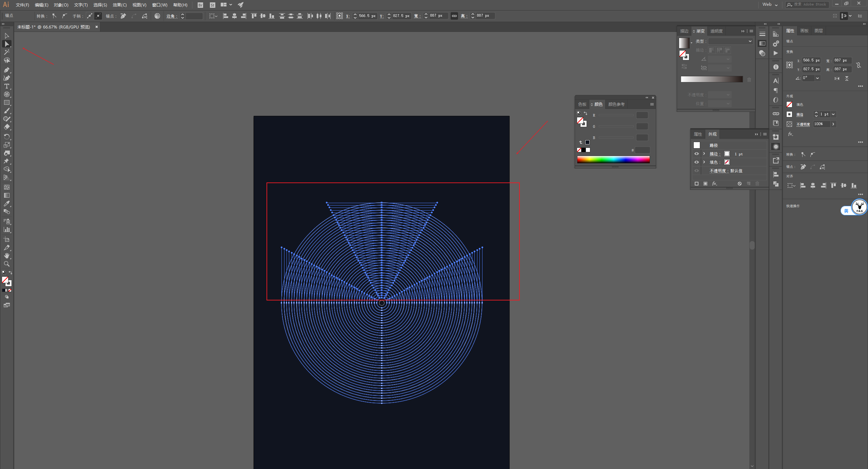Select the Magic Wand tool
This screenshot has width=868, height=469.
tap(6, 52)
